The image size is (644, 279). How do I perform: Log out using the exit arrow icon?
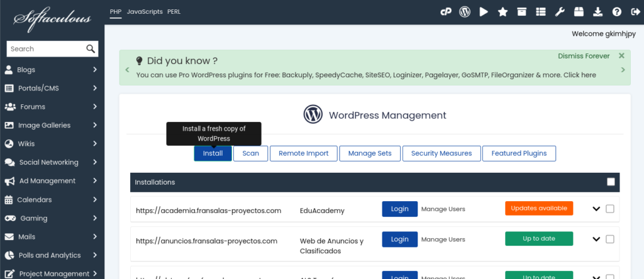click(635, 12)
